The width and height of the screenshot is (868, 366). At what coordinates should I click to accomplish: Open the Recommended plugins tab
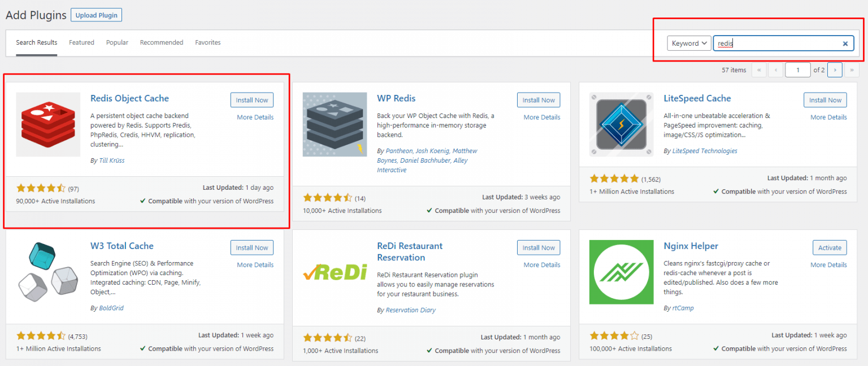tap(162, 42)
